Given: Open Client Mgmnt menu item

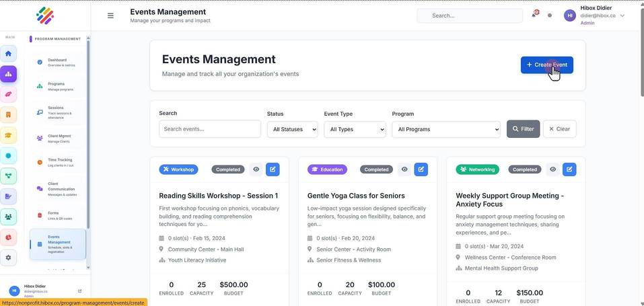Looking at the screenshot, I should tap(58, 139).
